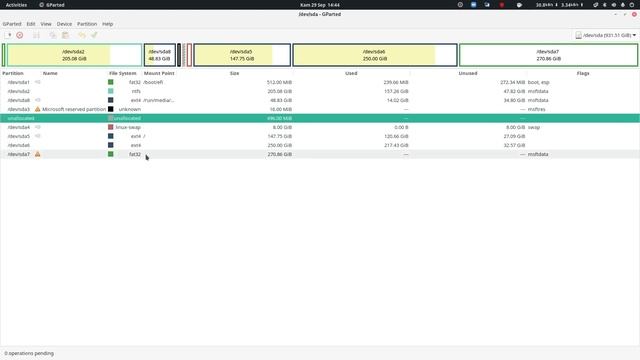This screenshot has height=360, width=640.
Task: Click the New partition toolbar icon
Action: pyautogui.click(x=7, y=35)
